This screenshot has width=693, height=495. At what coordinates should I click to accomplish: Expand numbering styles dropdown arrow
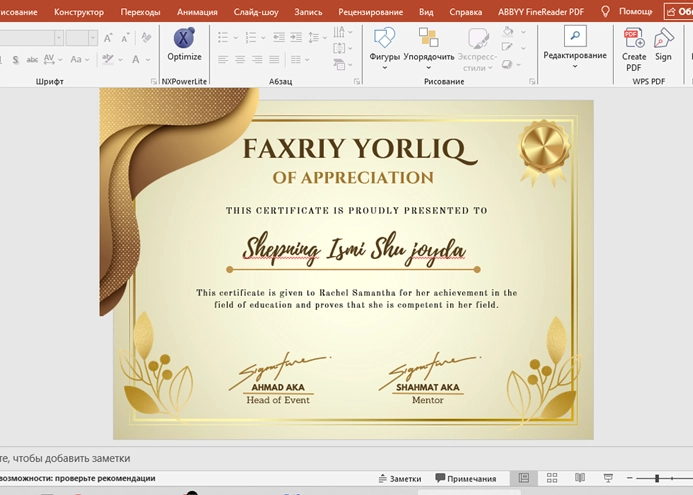tap(263, 38)
